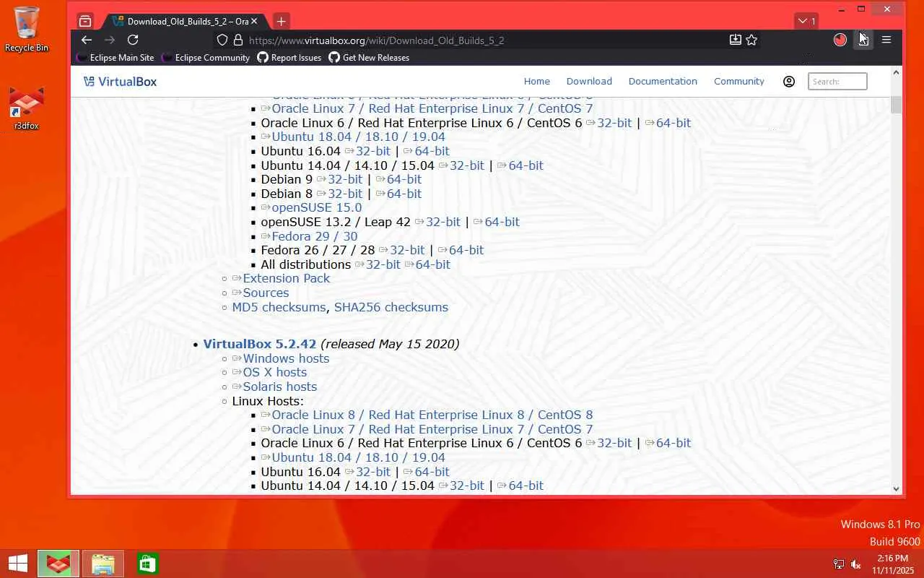The height and width of the screenshot is (578, 924).
Task: Open the Eclipse Main Site bookmark
Action: [115, 58]
